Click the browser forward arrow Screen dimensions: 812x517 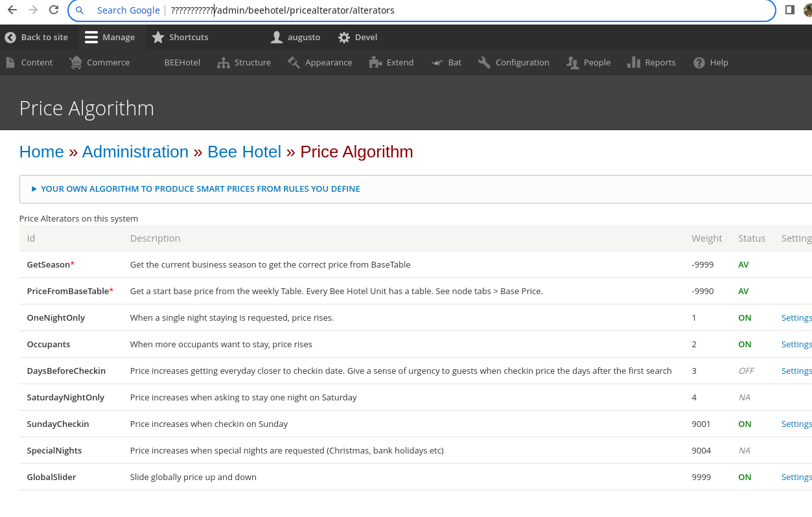click(33, 10)
